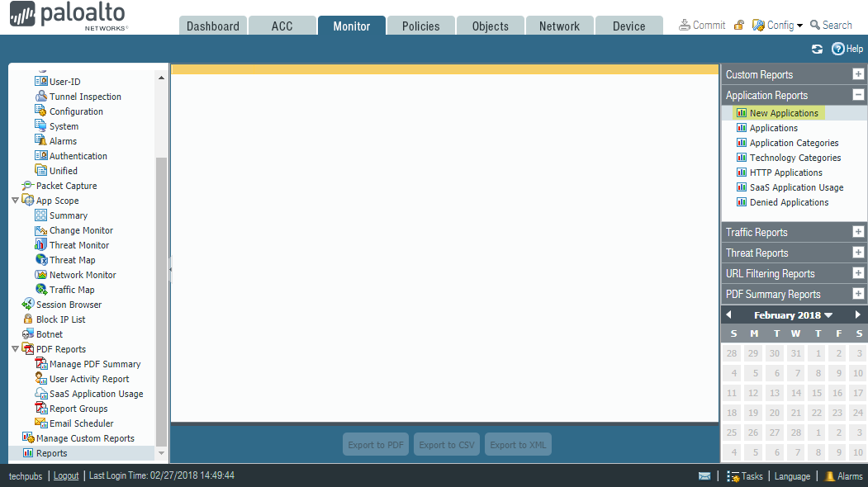Open the Tunnel Inspection log icon

(x=41, y=96)
